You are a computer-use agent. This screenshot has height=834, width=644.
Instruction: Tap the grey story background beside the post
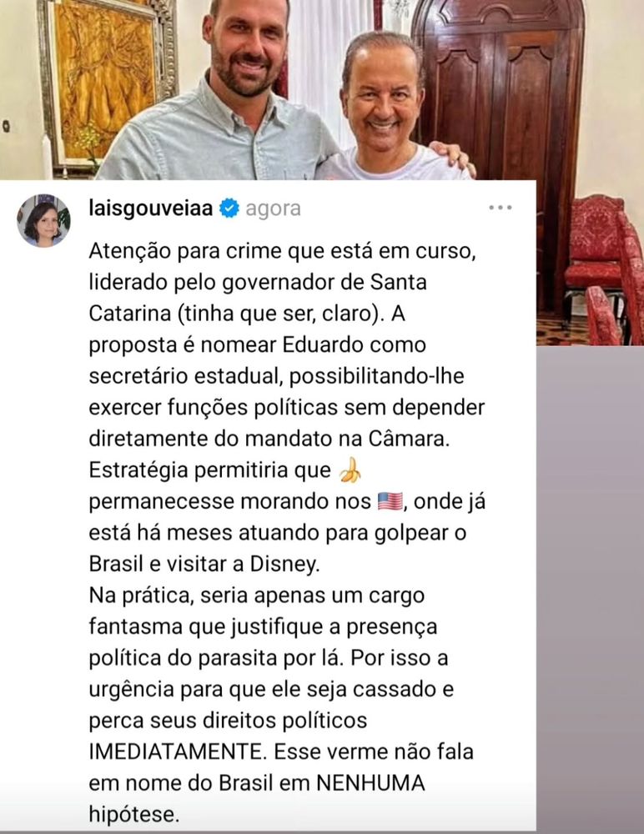pyautogui.click(x=590, y=585)
